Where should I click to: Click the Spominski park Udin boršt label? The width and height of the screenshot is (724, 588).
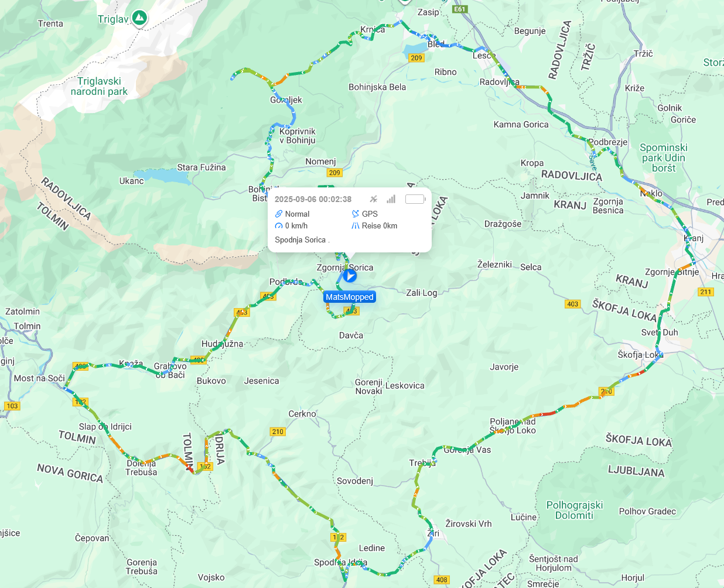(x=664, y=158)
